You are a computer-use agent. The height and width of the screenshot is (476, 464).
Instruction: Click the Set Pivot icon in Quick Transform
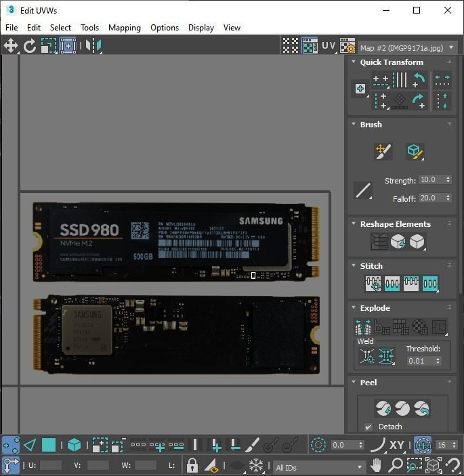pyautogui.click(x=360, y=89)
